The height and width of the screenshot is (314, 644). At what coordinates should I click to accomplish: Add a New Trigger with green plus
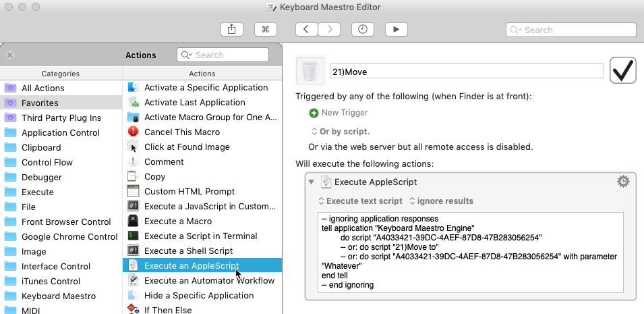click(314, 113)
